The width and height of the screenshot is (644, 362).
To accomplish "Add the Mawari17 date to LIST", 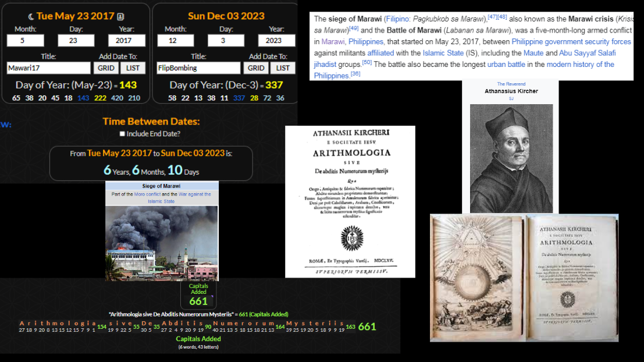I will click(133, 68).
